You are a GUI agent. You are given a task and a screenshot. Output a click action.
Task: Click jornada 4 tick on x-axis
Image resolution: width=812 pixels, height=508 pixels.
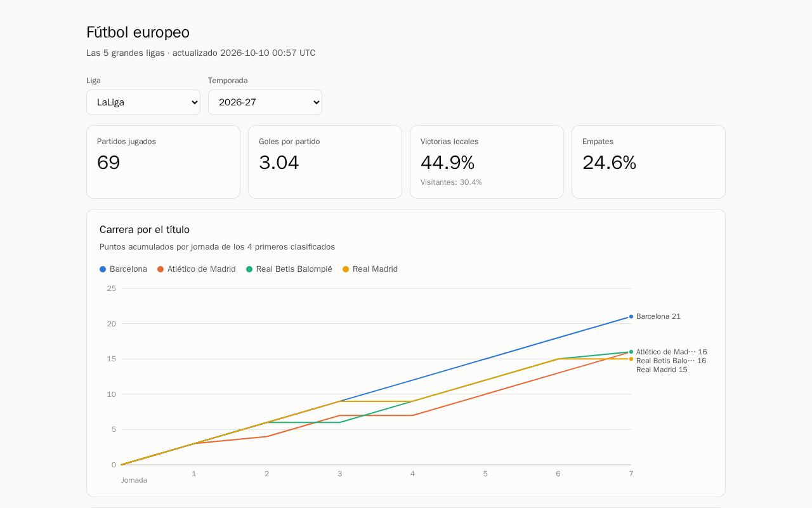(412, 474)
